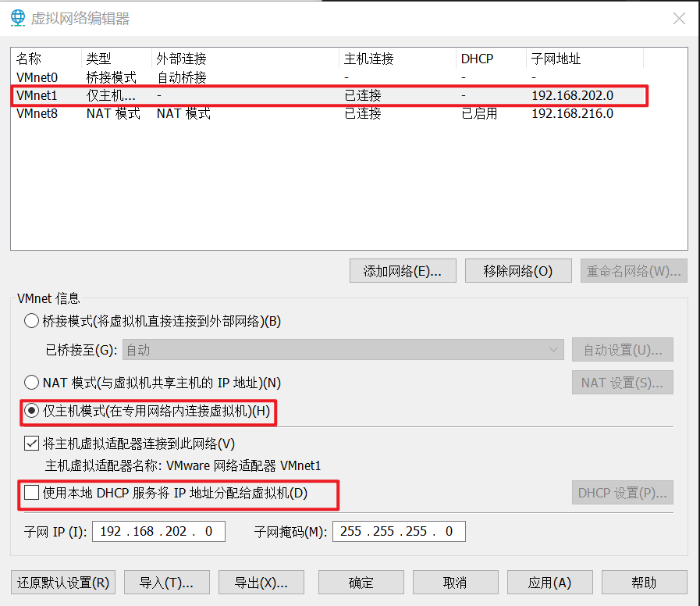The width and height of the screenshot is (700, 606).
Task: Open 帮助 button
Action: [x=644, y=583]
